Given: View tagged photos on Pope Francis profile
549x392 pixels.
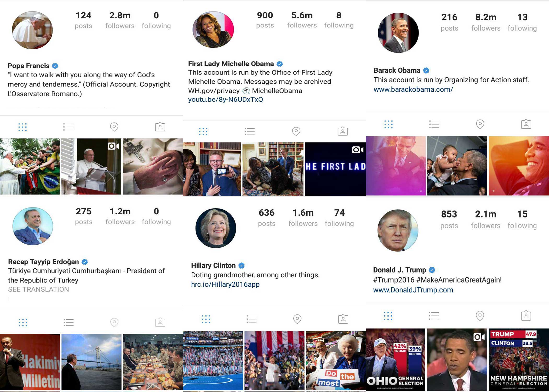Looking at the screenshot, I should (x=160, y=127).
